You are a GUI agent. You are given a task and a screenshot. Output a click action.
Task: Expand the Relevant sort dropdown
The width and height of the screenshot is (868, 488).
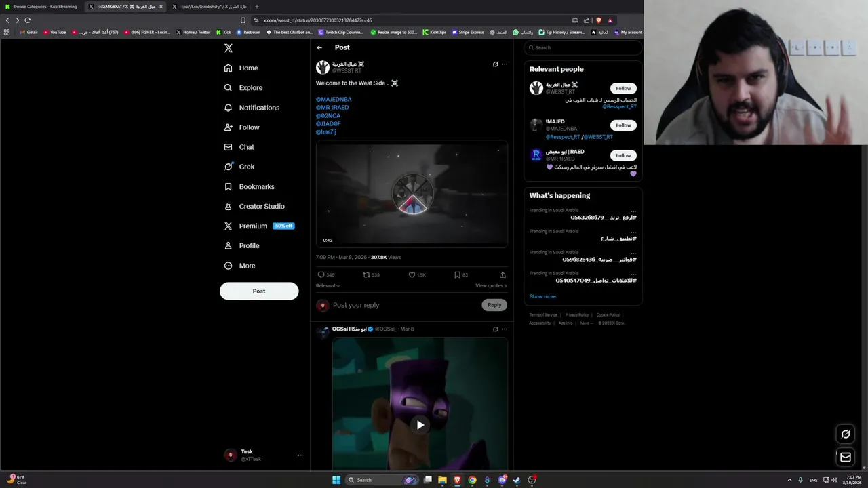(328, 286)
